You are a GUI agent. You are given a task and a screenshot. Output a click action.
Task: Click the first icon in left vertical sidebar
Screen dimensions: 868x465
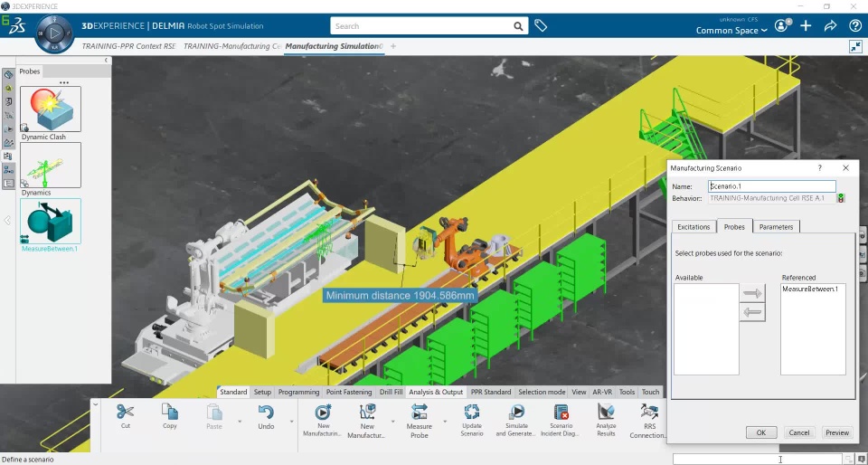[x=8, y=74]
